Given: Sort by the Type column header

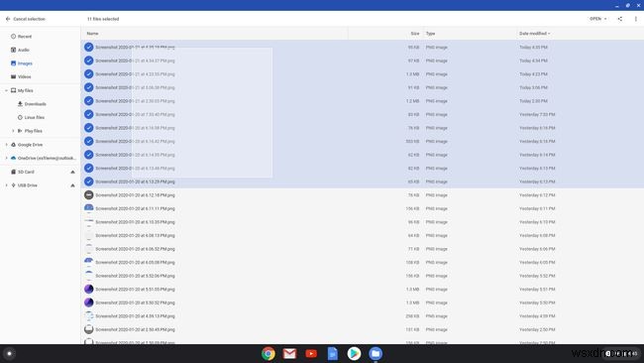Looking at the screenshot, I should (430, 34).
